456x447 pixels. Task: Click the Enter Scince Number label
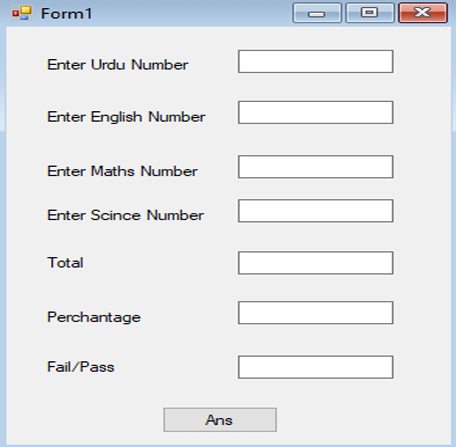tap(125, 215)
